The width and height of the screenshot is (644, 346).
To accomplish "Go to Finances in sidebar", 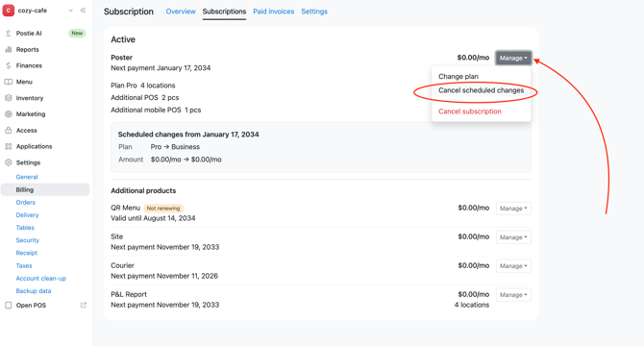I will 29,65.
